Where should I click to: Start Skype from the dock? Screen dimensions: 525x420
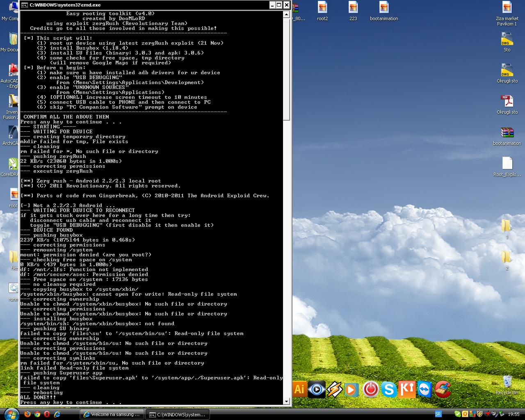pos(388,389)
